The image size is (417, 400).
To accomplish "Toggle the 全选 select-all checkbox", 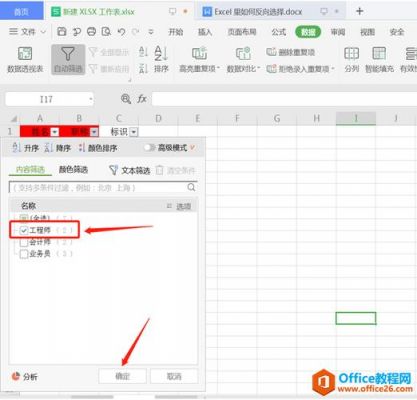I will [x=23, y=218].
